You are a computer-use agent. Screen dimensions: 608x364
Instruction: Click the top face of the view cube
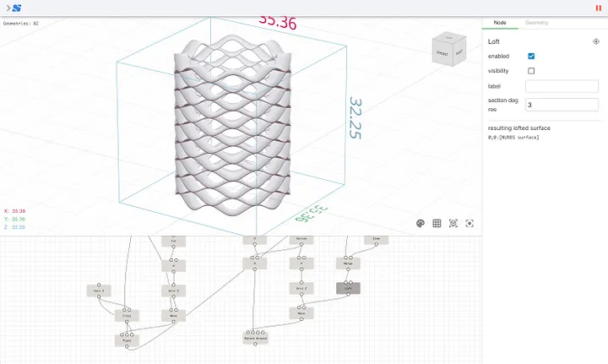[x=449, y=38]
